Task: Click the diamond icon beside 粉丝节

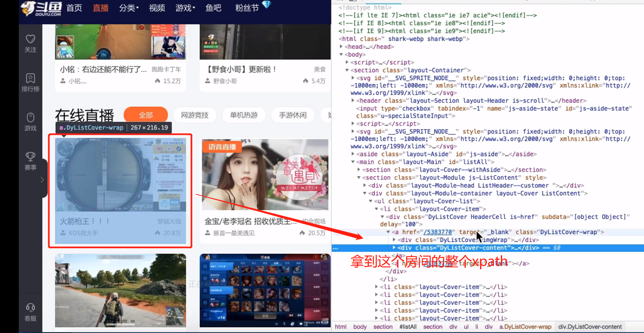Action: click(266, 4)
